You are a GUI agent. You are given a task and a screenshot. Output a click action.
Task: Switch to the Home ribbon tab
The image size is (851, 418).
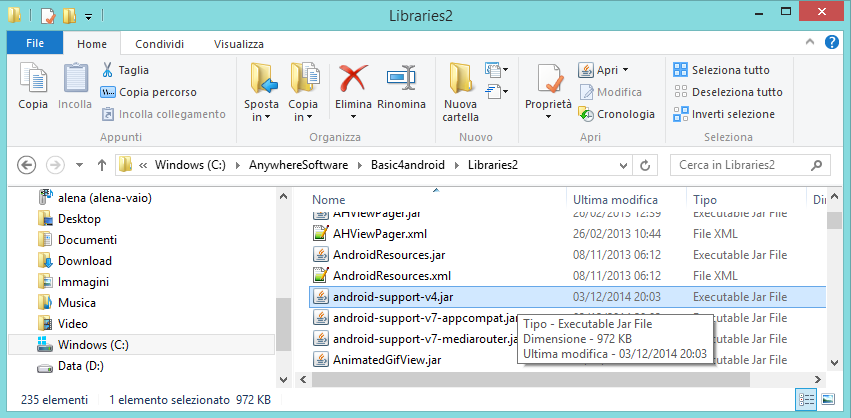tap(92, 44)
